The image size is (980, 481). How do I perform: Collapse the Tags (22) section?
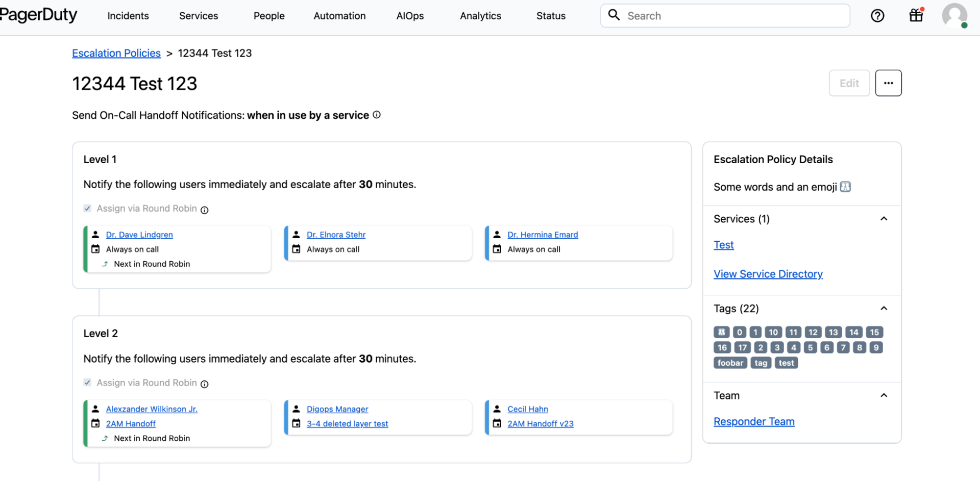click(x=884, y=309)
